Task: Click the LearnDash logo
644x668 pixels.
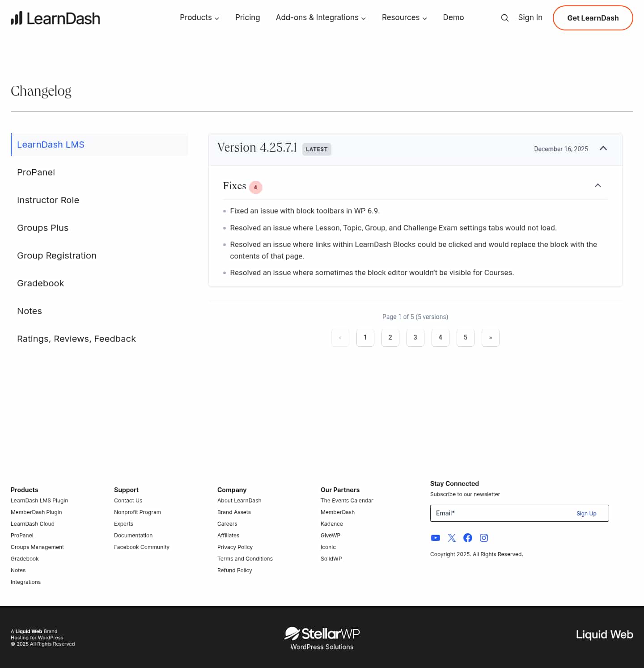Action: tap(55, 18)
